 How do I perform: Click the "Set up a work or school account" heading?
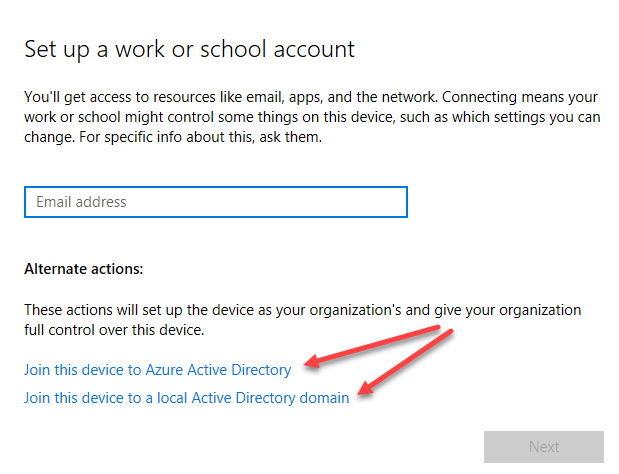(189, 49)
